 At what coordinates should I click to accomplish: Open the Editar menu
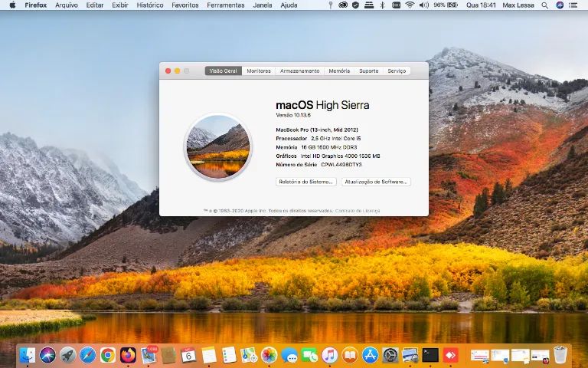click(95, 5)
